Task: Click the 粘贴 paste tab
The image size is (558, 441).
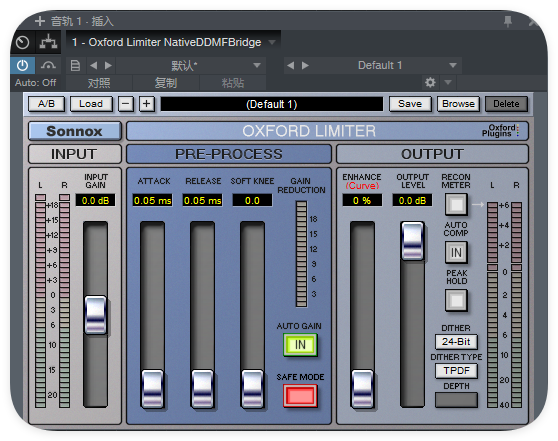Action: [233, 83]
